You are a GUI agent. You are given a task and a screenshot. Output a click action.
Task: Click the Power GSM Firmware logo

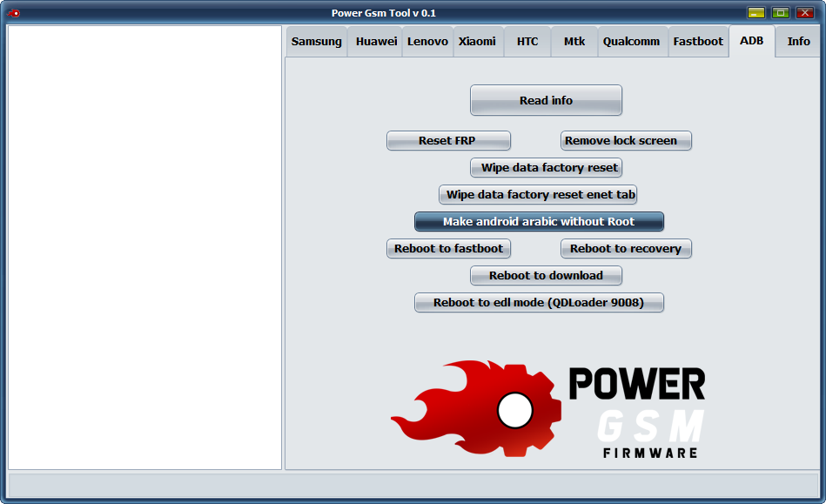(x=548, y=405)
